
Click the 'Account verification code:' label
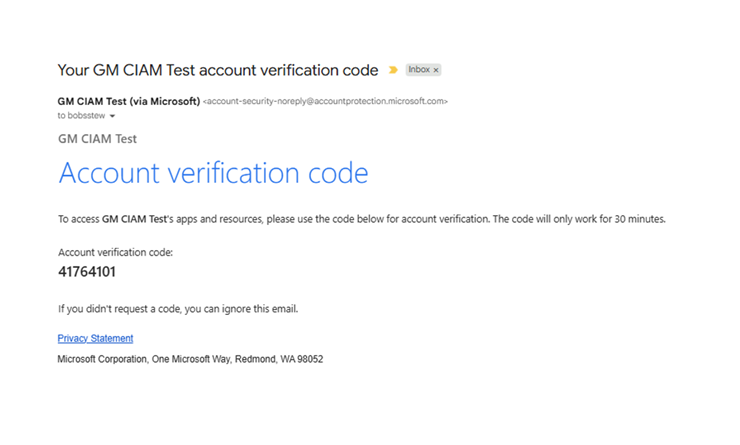click(x=116, y=252)
